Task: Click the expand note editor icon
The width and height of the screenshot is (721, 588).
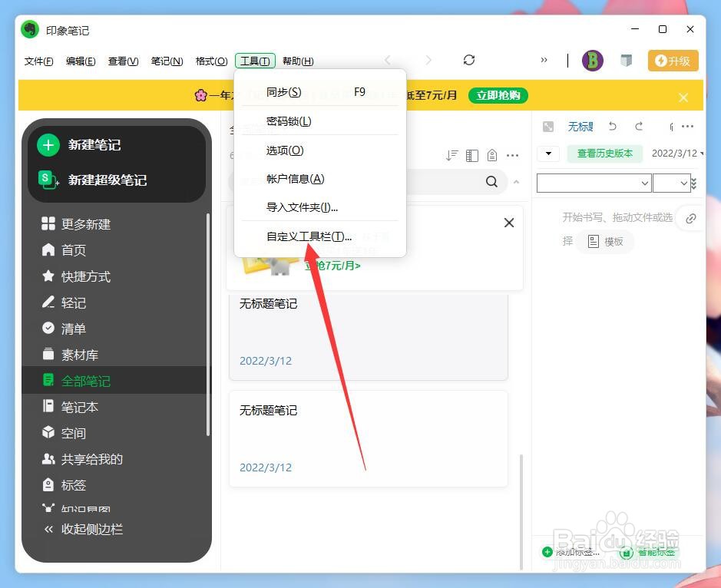Action: click(548, 127)
